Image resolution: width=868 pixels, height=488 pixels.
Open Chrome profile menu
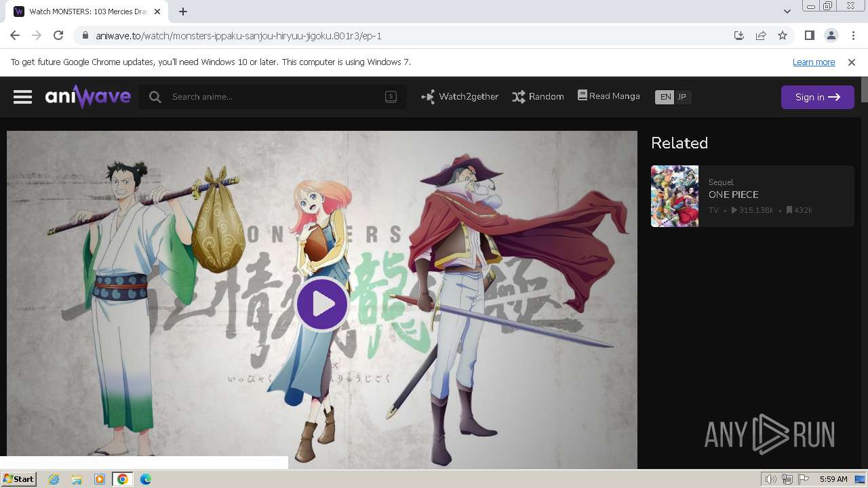pyautogui.click(x=831, y=35)
